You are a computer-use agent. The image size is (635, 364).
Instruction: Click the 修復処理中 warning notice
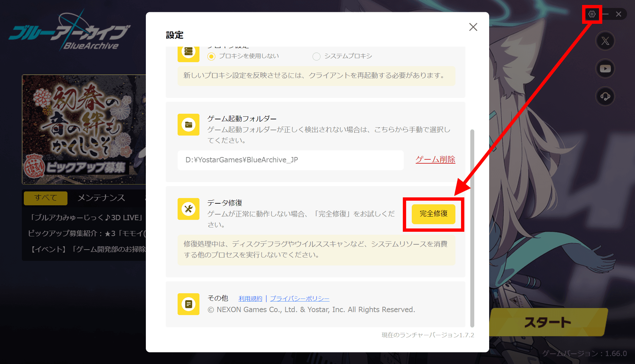pos(317,250)
